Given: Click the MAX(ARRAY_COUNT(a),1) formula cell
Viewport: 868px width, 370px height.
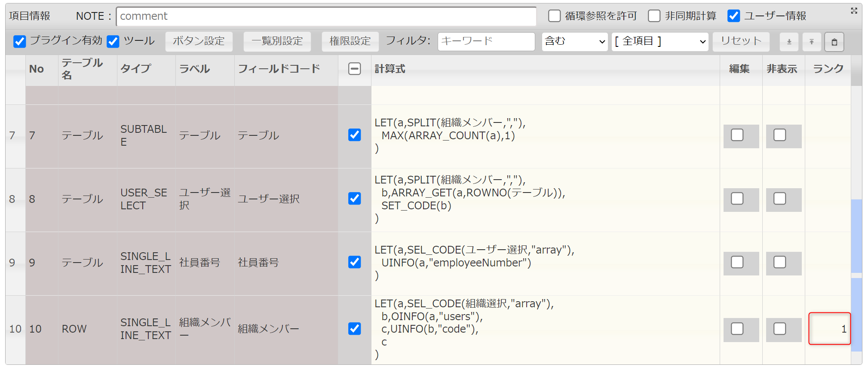Looking at the screenshot, I should tap(546, 136).
